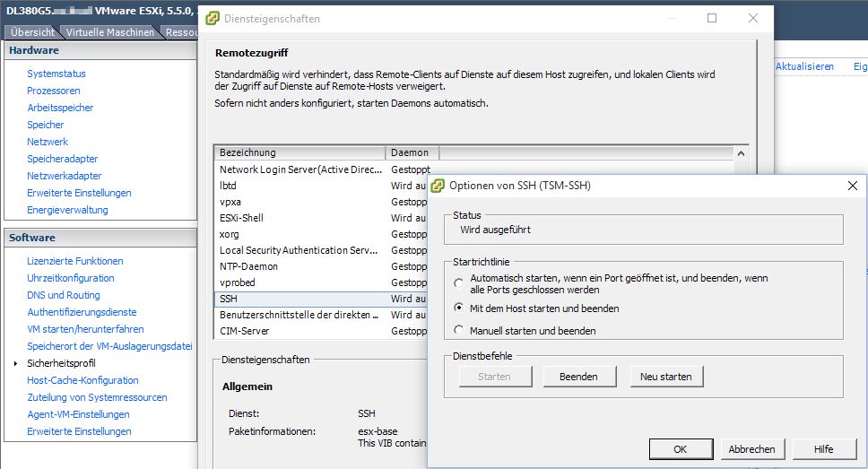The width and height of the screenshot is (868, 469).
Task: Click the icon in SSH options title bar
Action: click(x=438, y=186)
